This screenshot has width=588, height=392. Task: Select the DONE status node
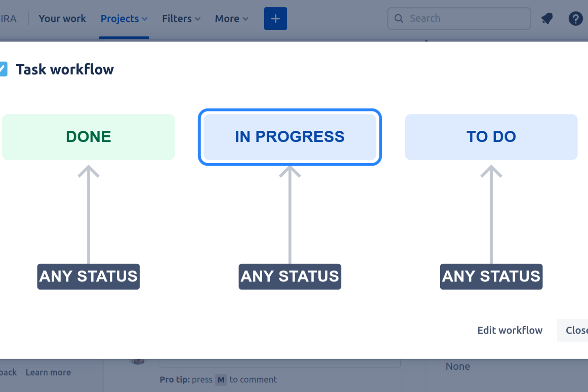click(89, 137)
